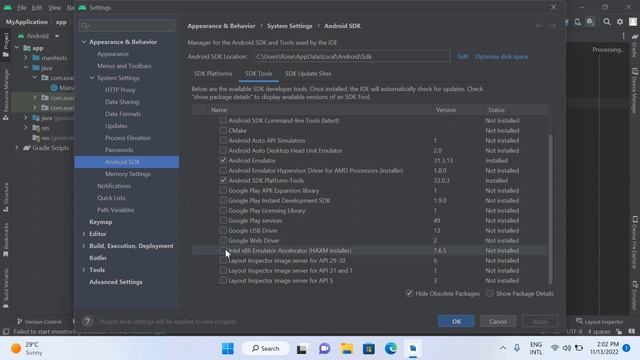Check the Google USB Driver checkbox

click(223, 230)
